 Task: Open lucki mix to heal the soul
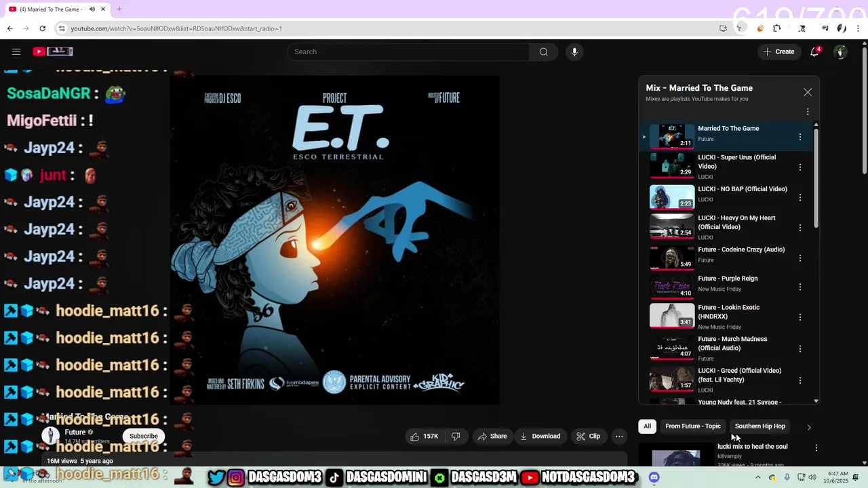(752, 447)
